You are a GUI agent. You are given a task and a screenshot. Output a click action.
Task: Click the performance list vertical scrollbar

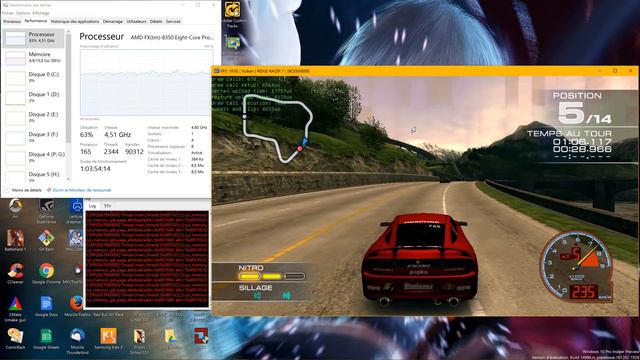pos(68,88)
